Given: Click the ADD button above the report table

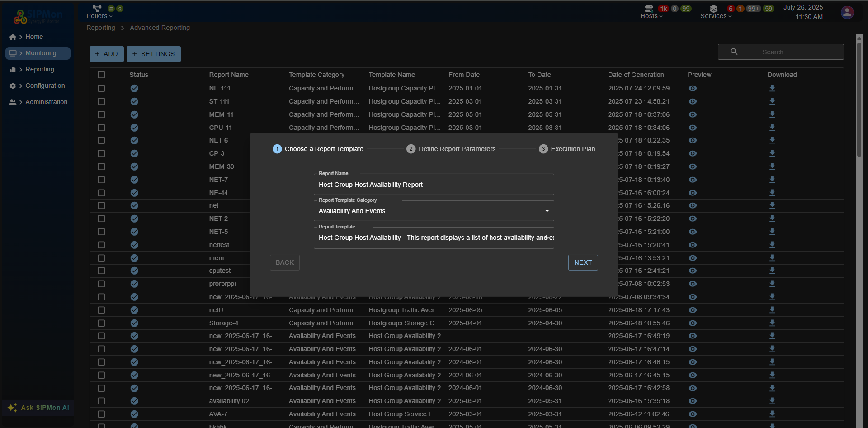Looking at the screenshot, I should tap(106, 54).
